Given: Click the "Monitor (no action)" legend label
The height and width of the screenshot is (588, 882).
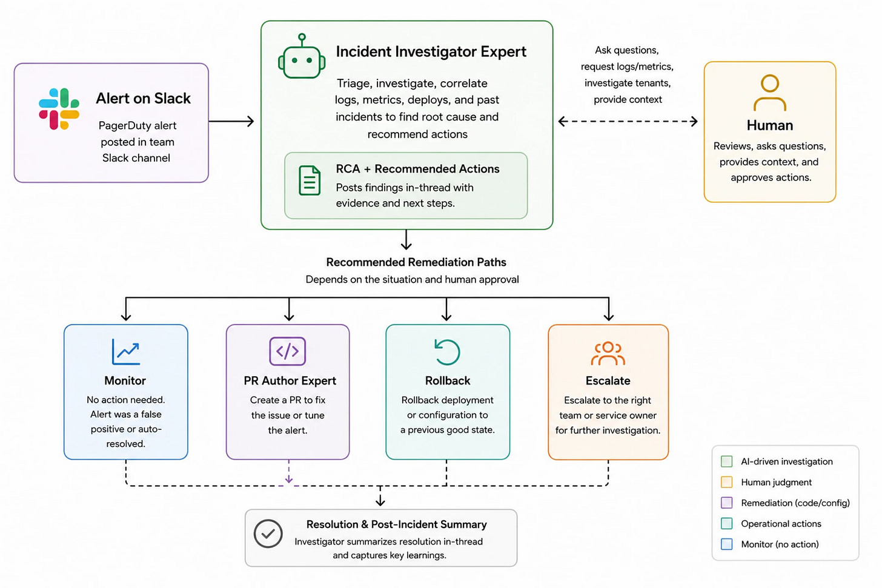Looking at the screenshot, I should click(x=780, y=544).
